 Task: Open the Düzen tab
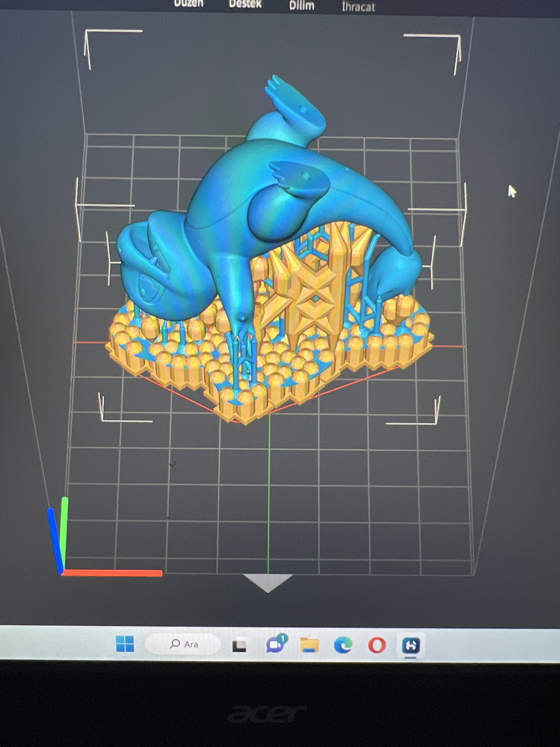tap(188, 3)
